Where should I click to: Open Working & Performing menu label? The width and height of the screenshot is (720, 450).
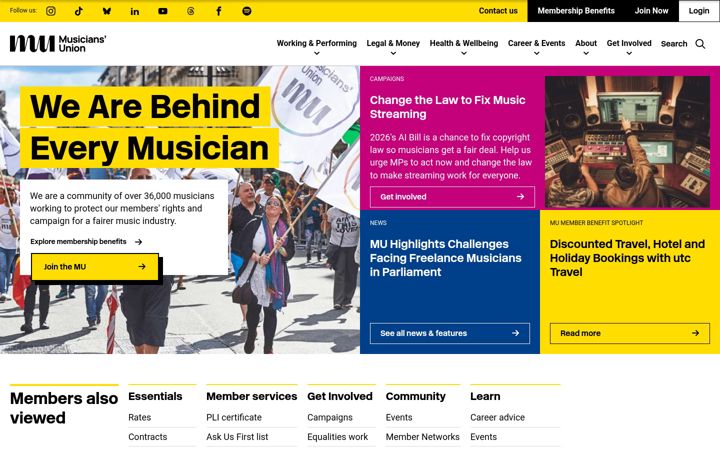coord(316,43)
